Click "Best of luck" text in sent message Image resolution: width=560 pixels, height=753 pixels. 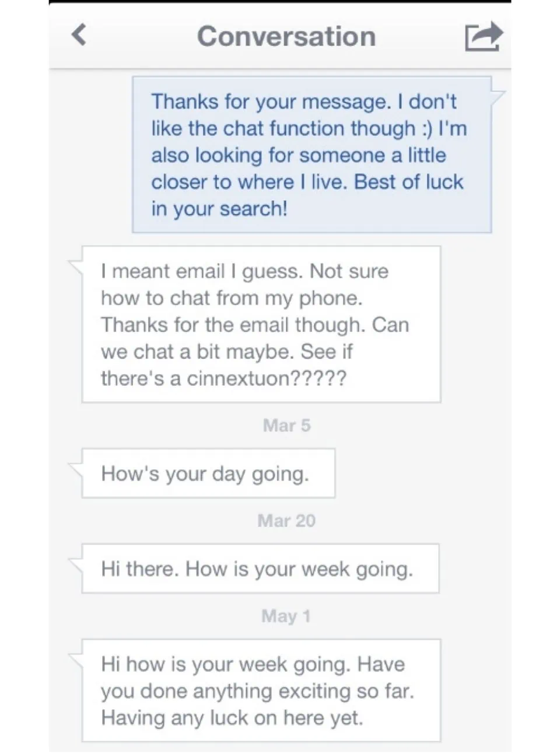408,182
